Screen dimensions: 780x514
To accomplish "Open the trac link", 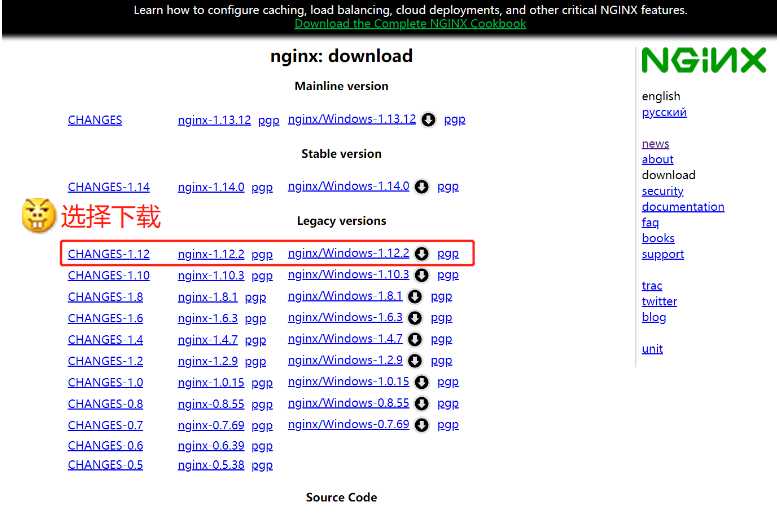I will point(652,286).
